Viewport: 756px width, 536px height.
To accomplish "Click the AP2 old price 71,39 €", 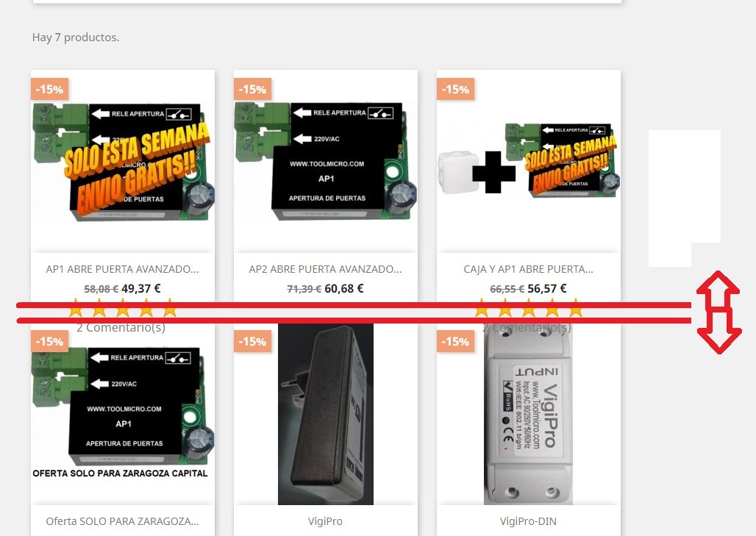I will pos(304,289).
